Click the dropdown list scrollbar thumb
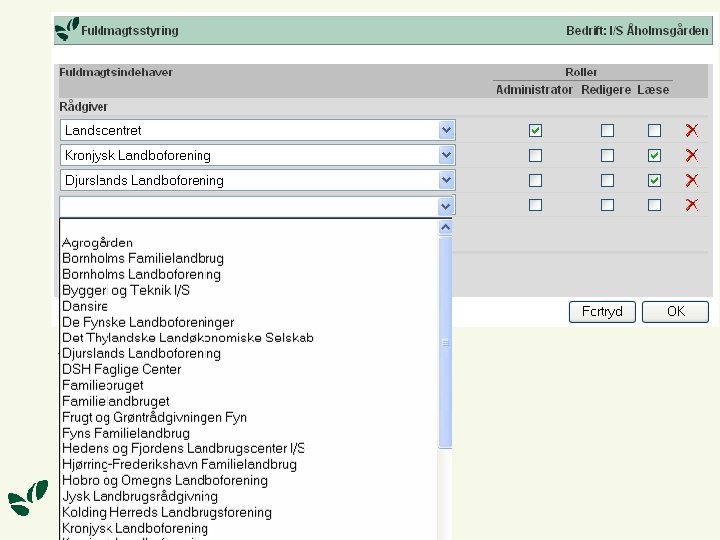Image resolution: width=720 pixels, height=540 pixels. click(x=445, y=343)
